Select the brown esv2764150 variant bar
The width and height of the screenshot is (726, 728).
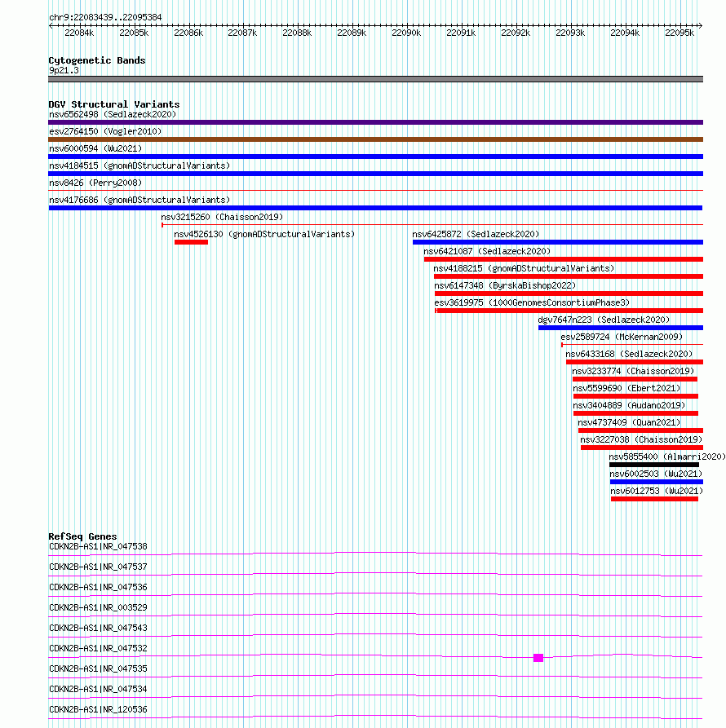[375, 139]
